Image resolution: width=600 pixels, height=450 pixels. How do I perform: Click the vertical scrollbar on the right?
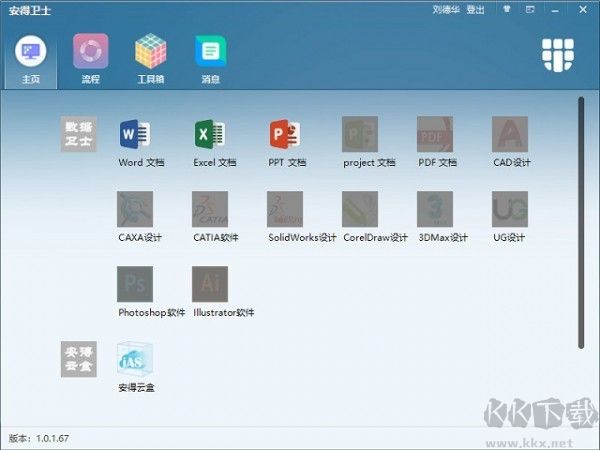pyautogui.click(x=580, y=220)
